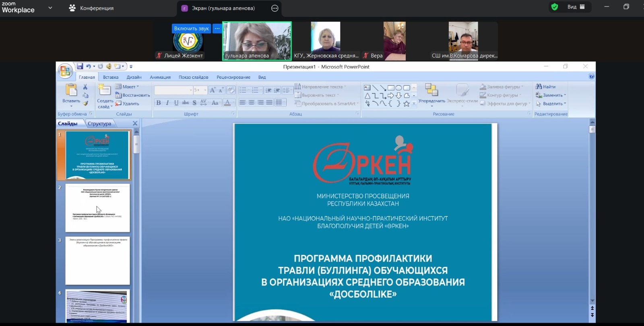The image size is (644, 326).
Task: Toggle Underline text formatting
Action: 176,103
